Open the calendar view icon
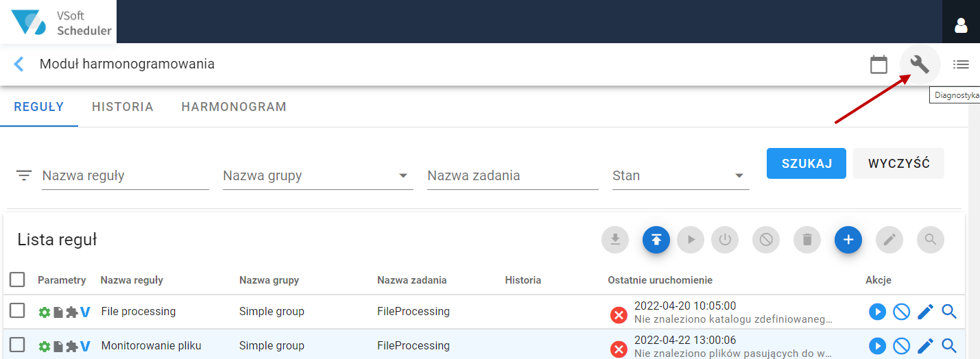This screenshot has height=359, width=980. click(879, 64)
